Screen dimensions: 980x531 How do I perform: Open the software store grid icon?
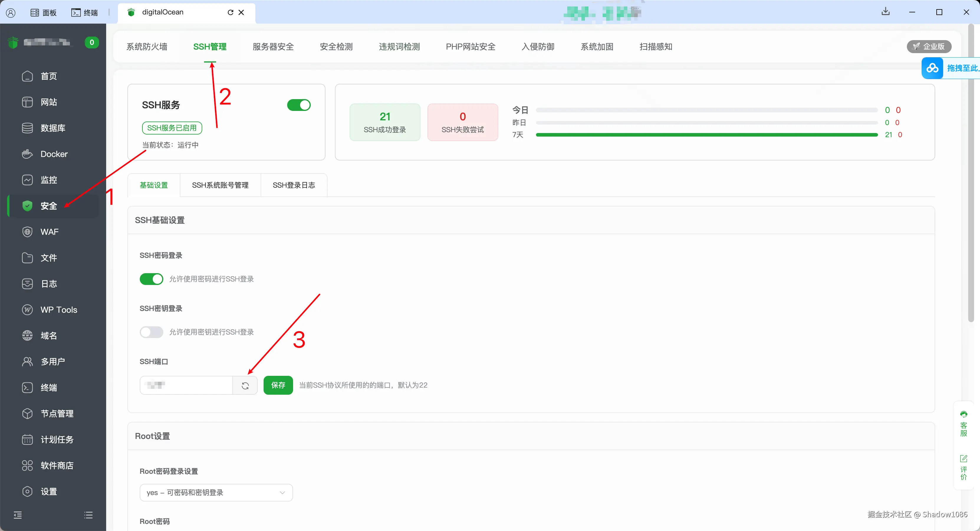tap(27, 465)
